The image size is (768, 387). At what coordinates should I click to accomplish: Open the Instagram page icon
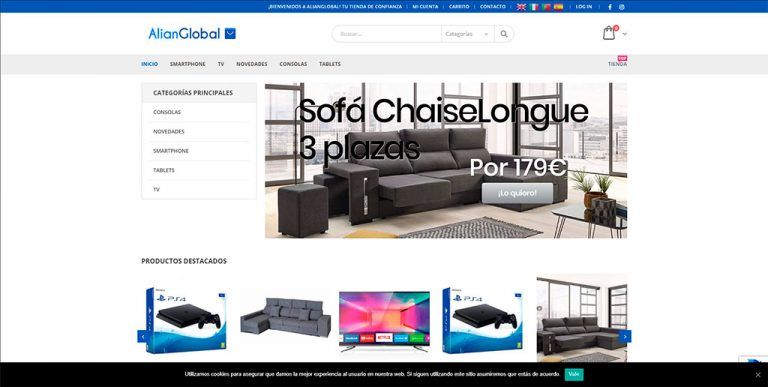[622, 7]
